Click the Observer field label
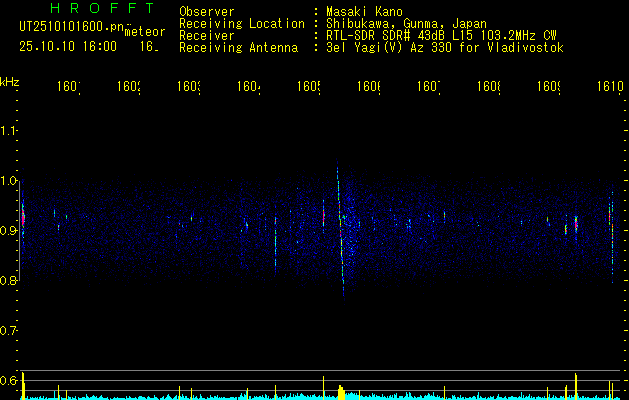Viewport: 629px width, 400px height. (x=207, y=11)
